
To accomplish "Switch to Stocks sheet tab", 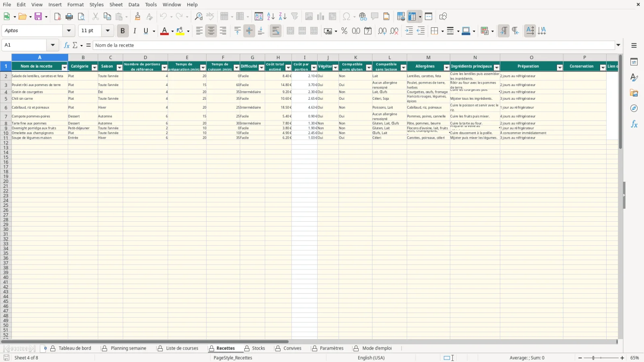I will click(258, 348).
